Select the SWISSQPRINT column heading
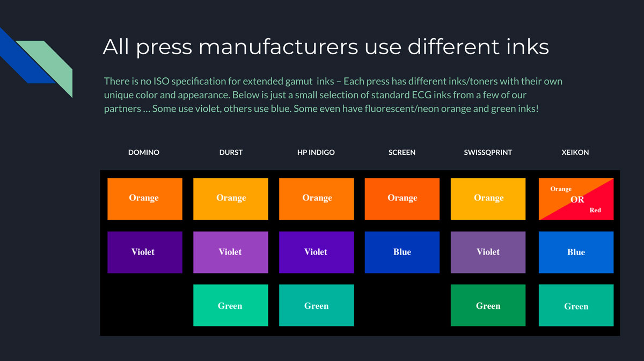644x361 pixels. (488, 153)
